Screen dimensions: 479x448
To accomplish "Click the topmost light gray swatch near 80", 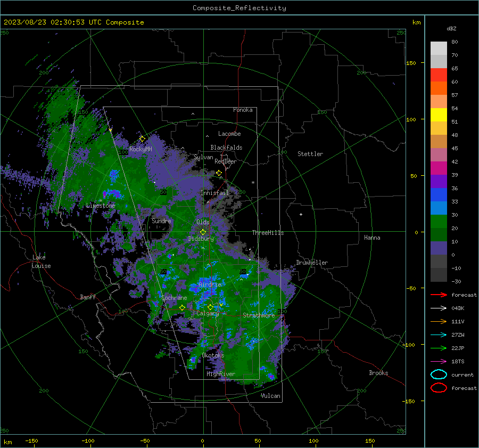I will coord(439,48).
